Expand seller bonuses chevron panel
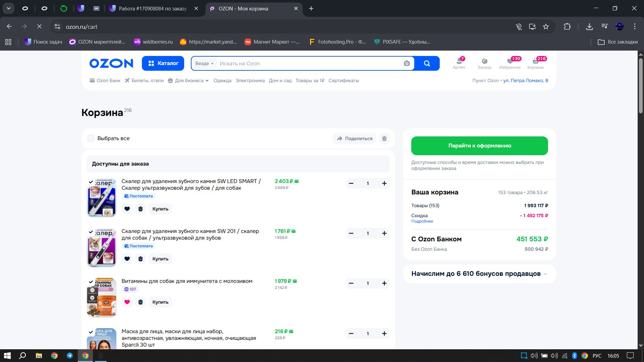Screen dimensions: 644x362 click(545, 274)
